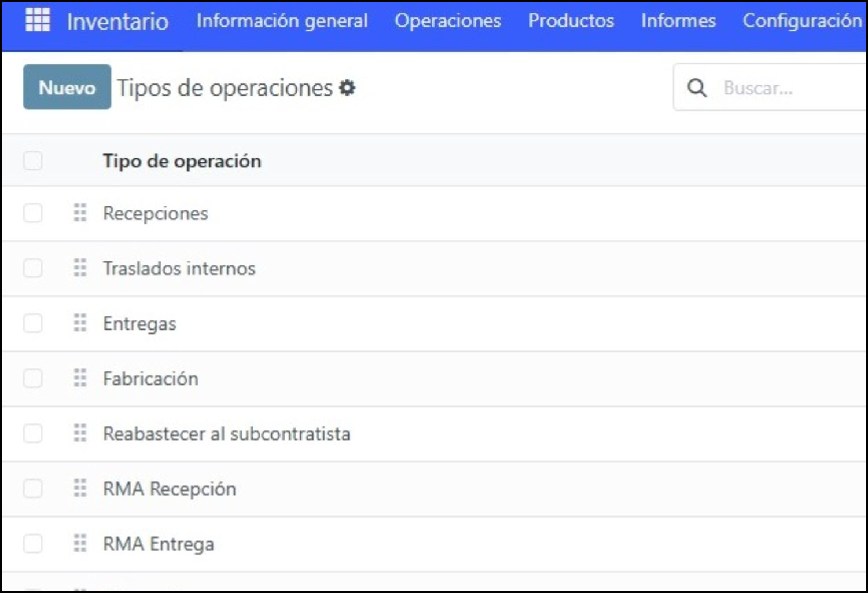Viewport: 868px width, 593px height.
Task: Grab the drag handle for Recepciones
Action: [x=80, y=213]
